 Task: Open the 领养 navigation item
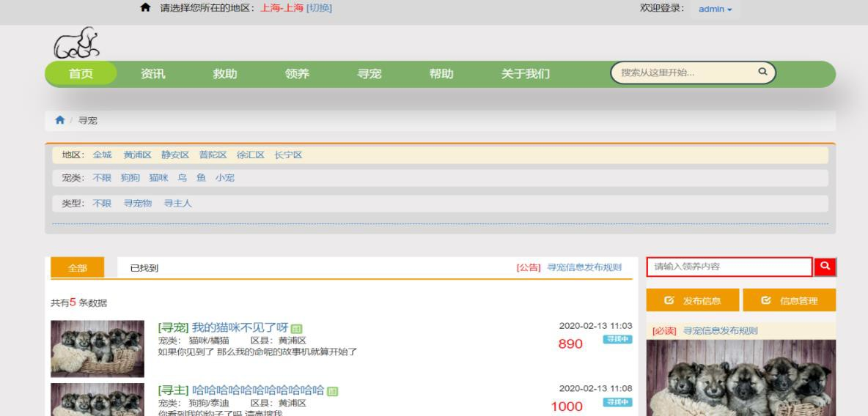point(297,73)
